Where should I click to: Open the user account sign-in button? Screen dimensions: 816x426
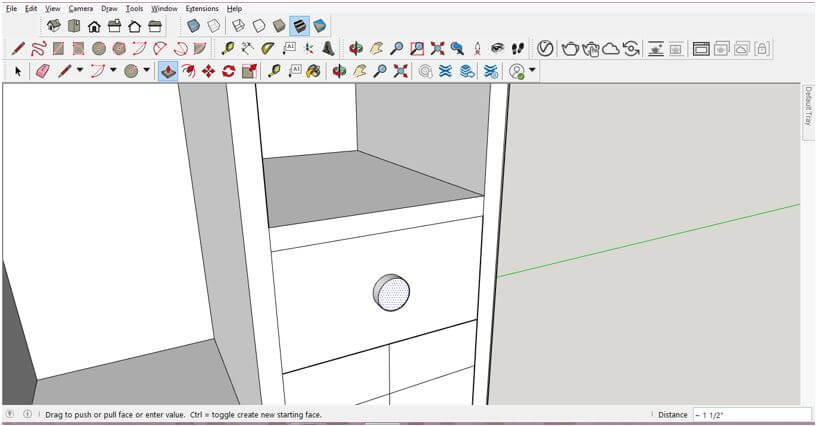(x=516, y=71)
